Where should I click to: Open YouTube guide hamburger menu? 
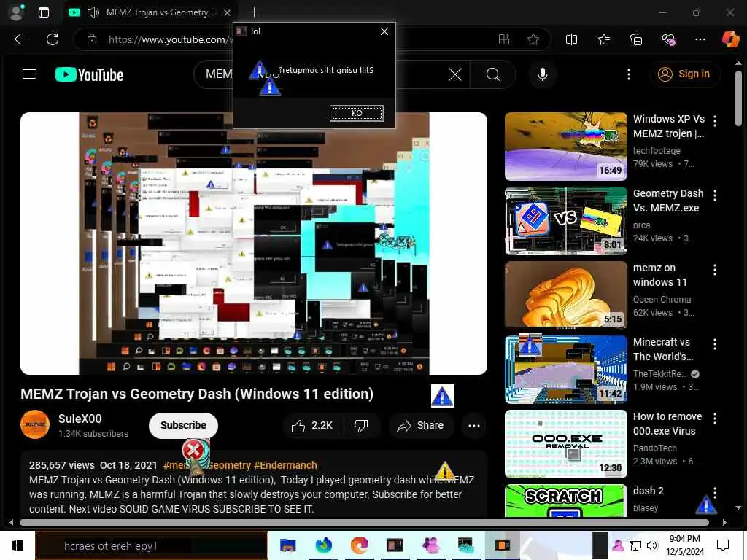tap(29, 74)
